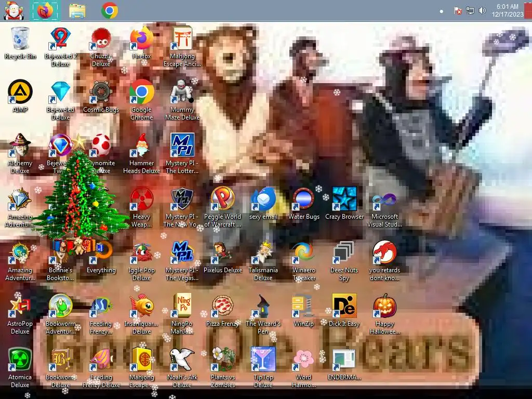The width and height of the screenshot is (532, 399).
Task: Open Crazy Browser shortcut
Action: [344, 203]
